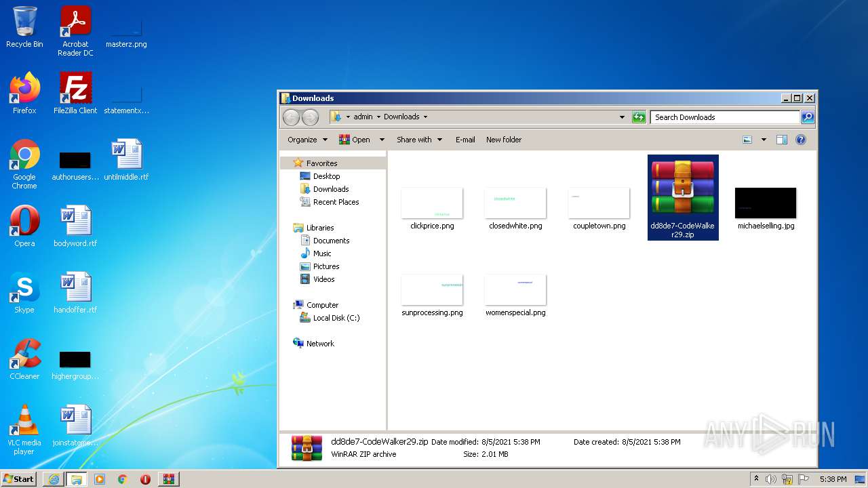Launch Acrobat Reader DC shortcut
This screenshot has width=868, height=488.
(x=75, y=30)
